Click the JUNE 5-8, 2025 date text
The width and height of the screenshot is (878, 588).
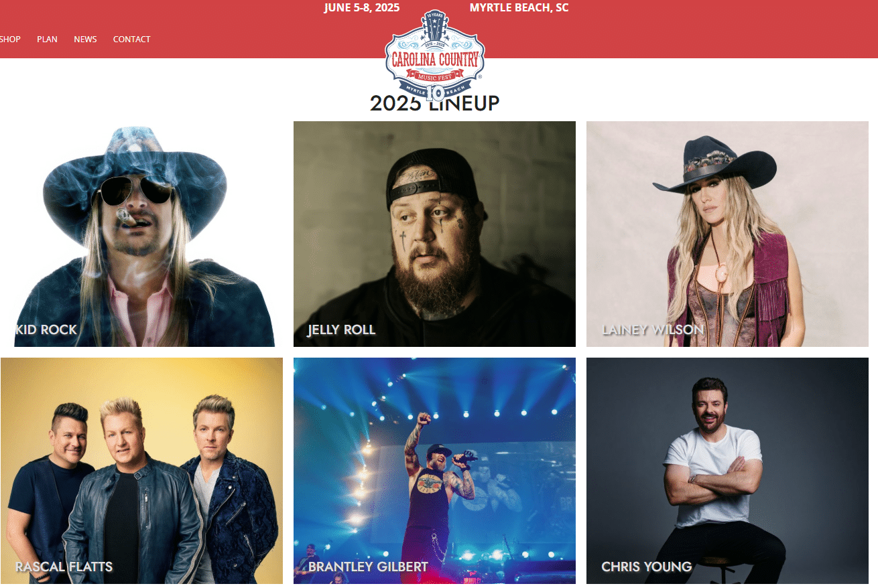pyautogui.click(x=362, y=8)
